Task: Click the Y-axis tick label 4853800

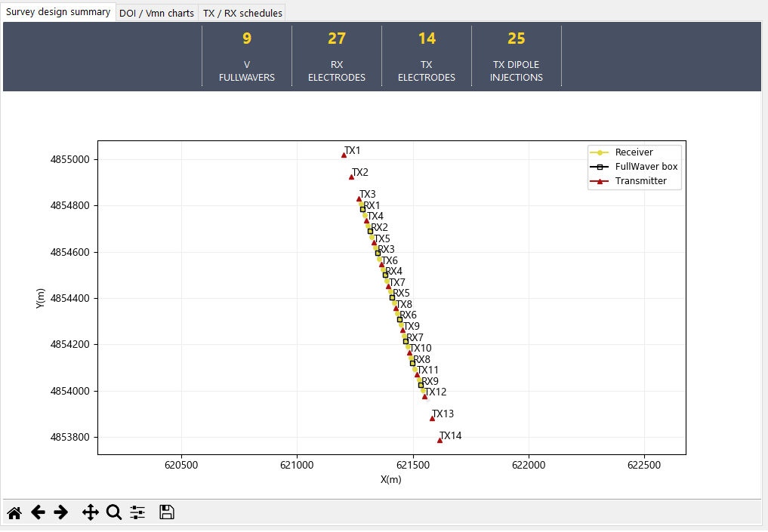Action: [70, 438]
